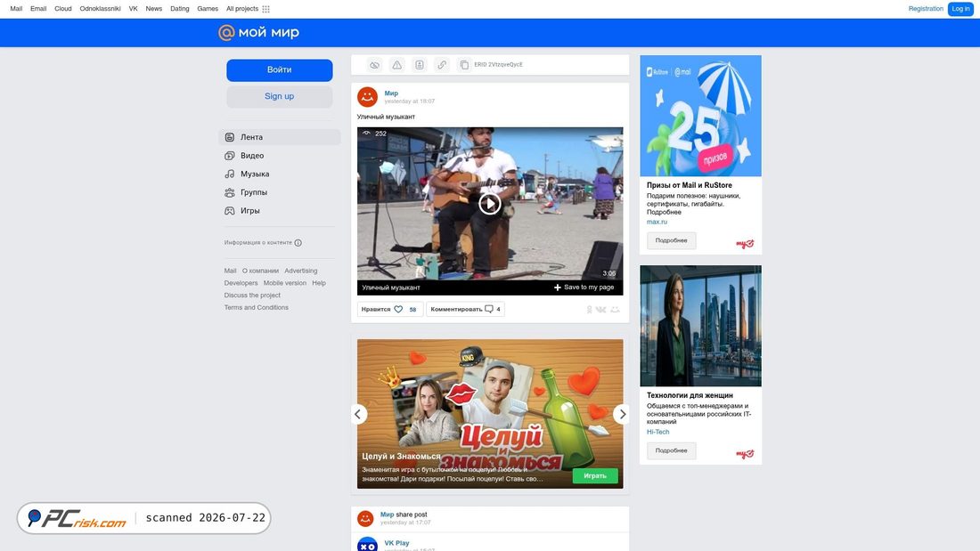The height and width of the screenshot is (551, 980).
Task: Open Dating in top bar
Action: click(x=180, y=9)
